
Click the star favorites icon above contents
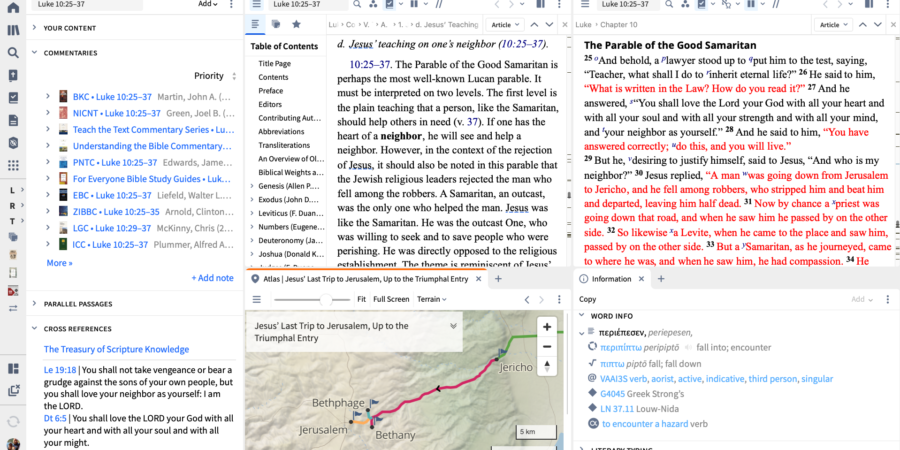(x=295, y=24)
